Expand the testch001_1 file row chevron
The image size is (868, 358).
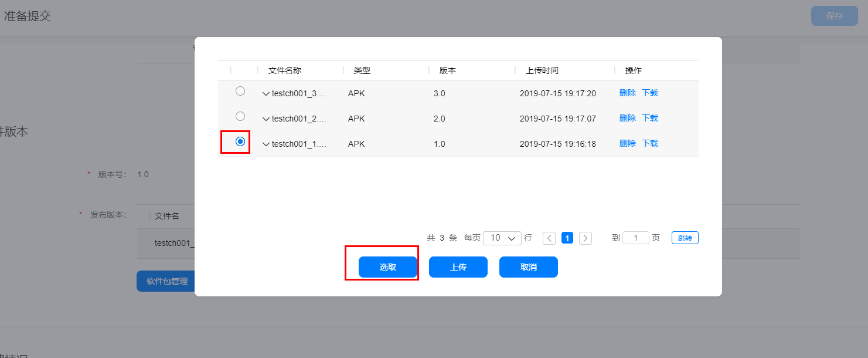click(266, 144)
